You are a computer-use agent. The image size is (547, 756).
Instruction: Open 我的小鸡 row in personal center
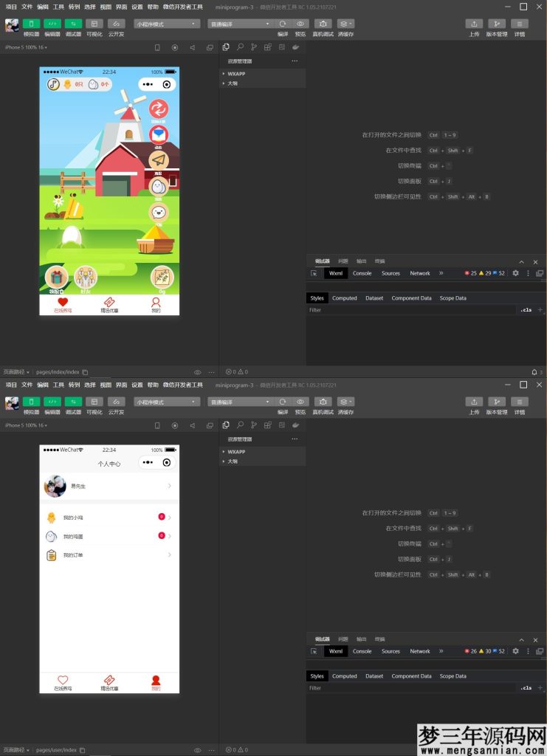(x=109, y=518)
